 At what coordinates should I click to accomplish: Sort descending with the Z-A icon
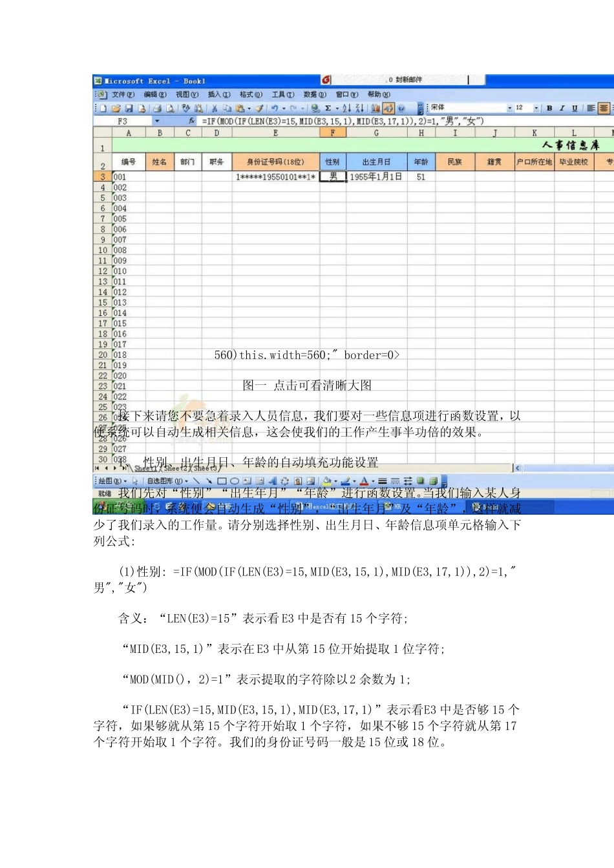(x=359, y=108)
